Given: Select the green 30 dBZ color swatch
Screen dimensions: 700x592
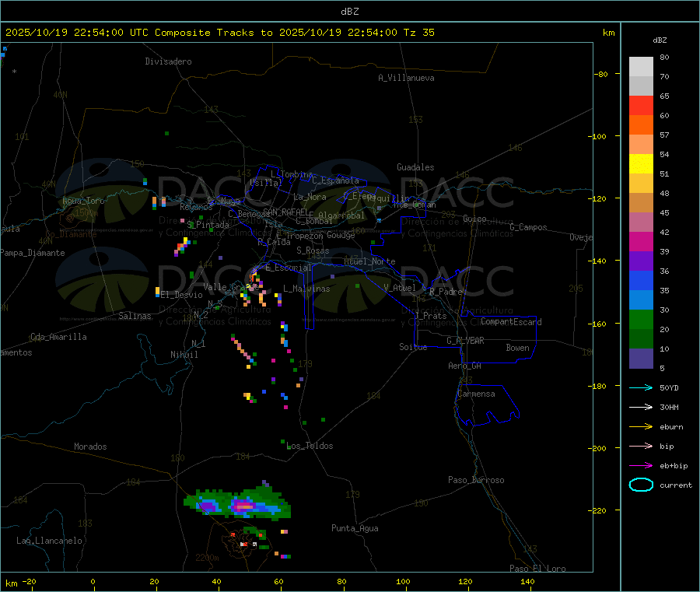Looking at the screenshot, I should [x=641, y=319].
